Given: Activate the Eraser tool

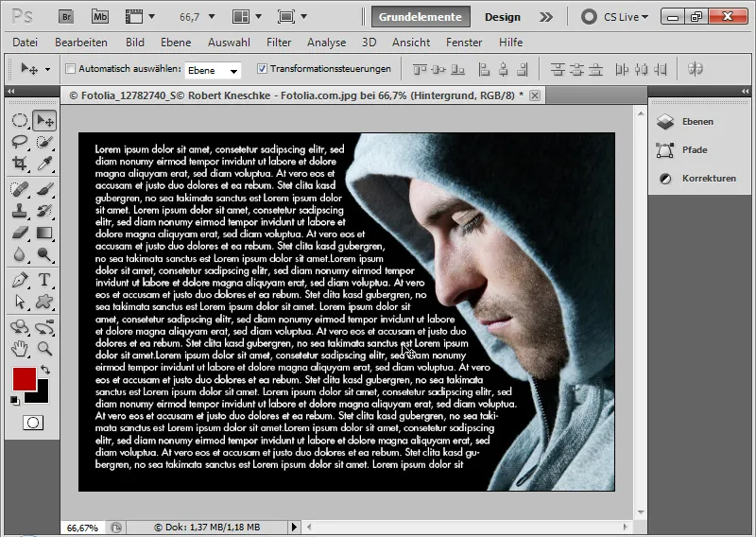Looking at the screenshot, I should pos(20,232).
